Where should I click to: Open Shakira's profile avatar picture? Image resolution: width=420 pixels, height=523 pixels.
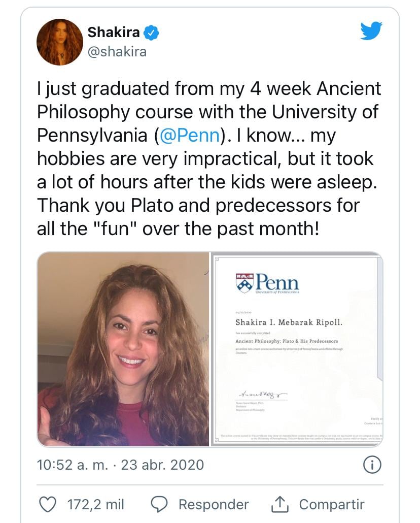60,42
